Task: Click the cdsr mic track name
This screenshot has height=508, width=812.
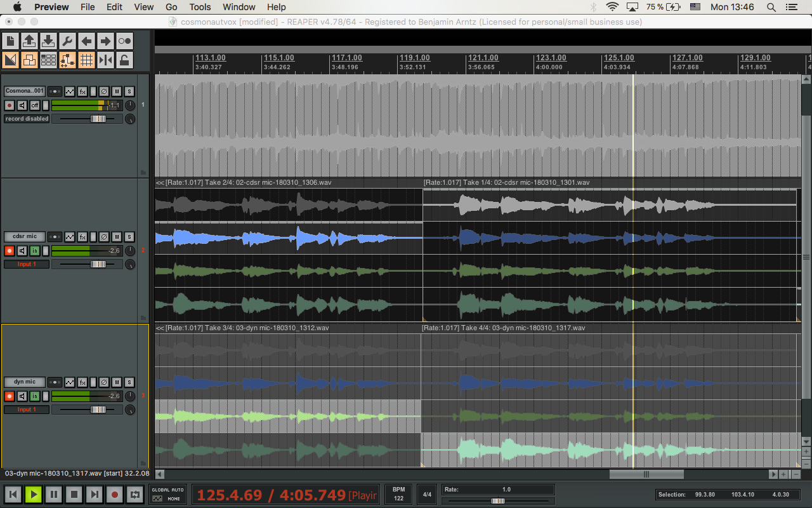Action: pos(25,236)
